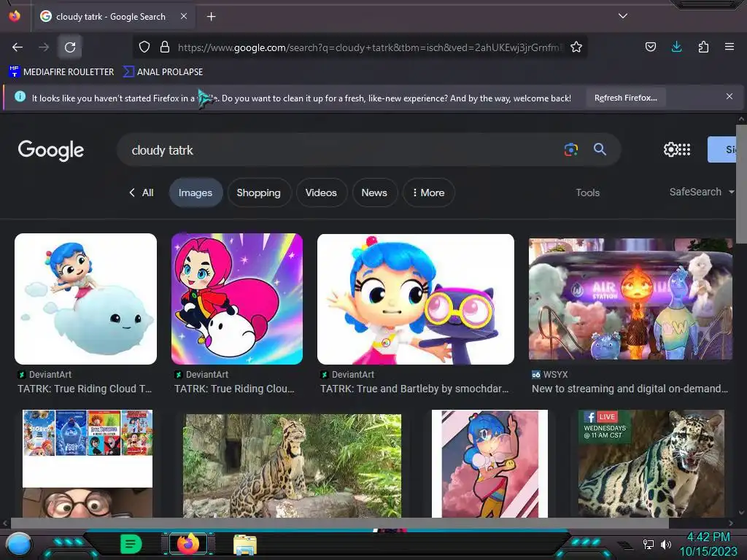Go back using the browser back arrow
Image resolution: width=747 pixels, height=560 pixels.
pyautogui.click(x=18, y=47)
